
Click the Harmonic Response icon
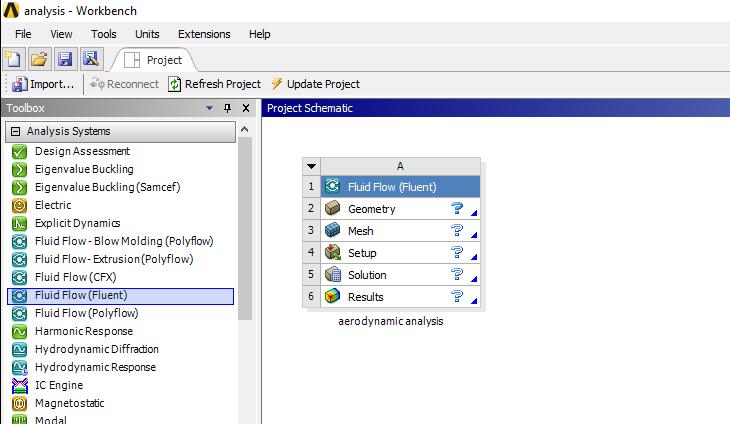tap(19, 331)
